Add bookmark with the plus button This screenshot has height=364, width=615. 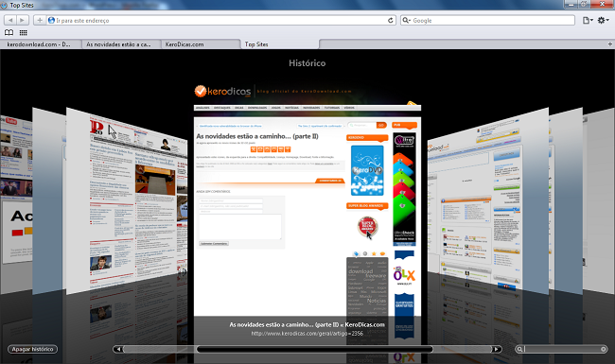click(39, 20)
